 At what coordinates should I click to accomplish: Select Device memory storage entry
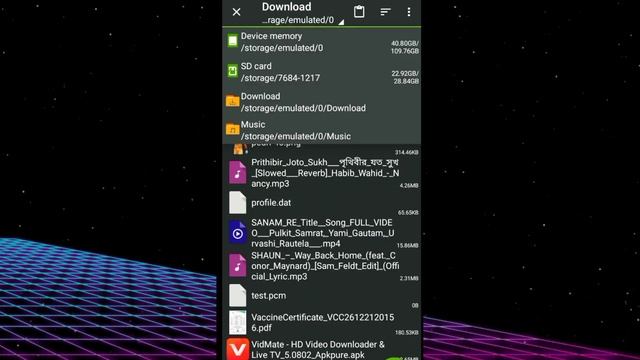pyautogui.click(x=322, y=42)
